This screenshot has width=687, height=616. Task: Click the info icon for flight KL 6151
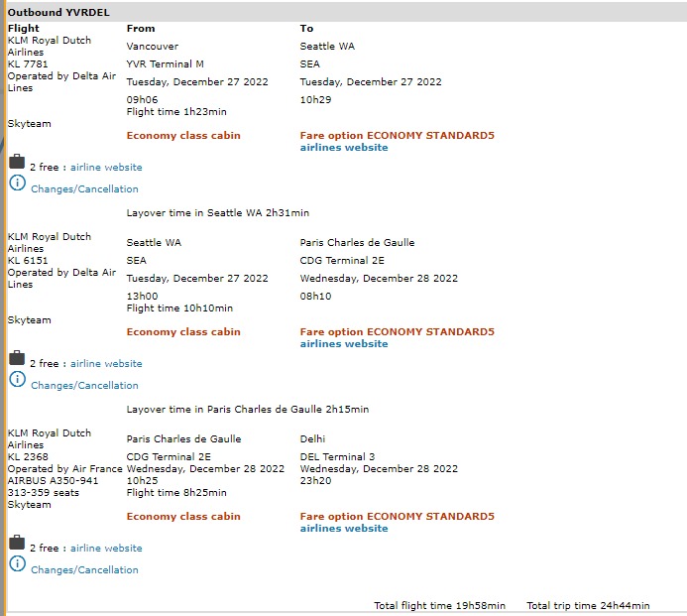[x=17, y=379]
